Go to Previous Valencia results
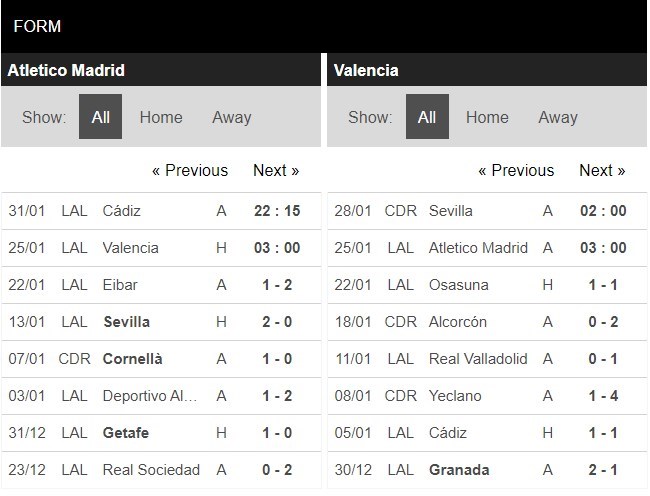The width and height of the screenshot is (650, 496). (516, 170)
